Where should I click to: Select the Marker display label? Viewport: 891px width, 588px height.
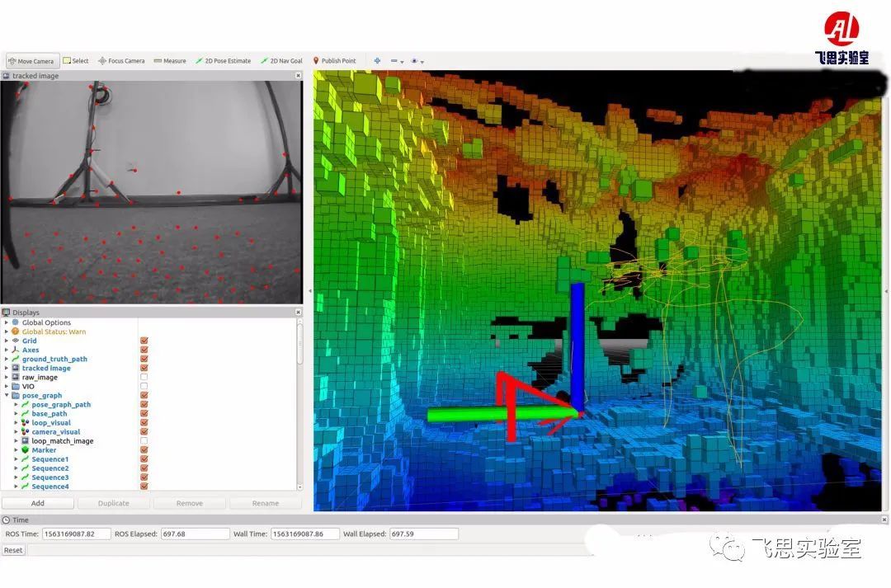click(44, 450)
